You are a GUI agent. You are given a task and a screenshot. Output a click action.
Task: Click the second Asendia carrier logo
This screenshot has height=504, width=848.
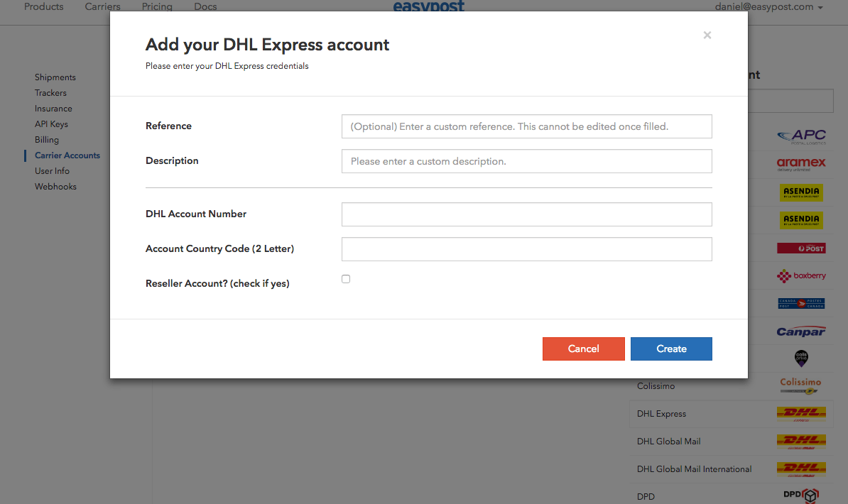click(802, 219)
